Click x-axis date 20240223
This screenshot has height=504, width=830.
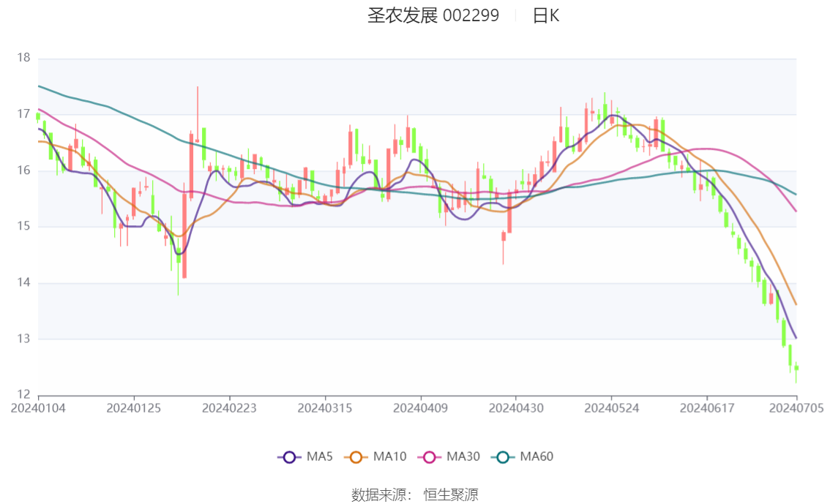[229, 408]
